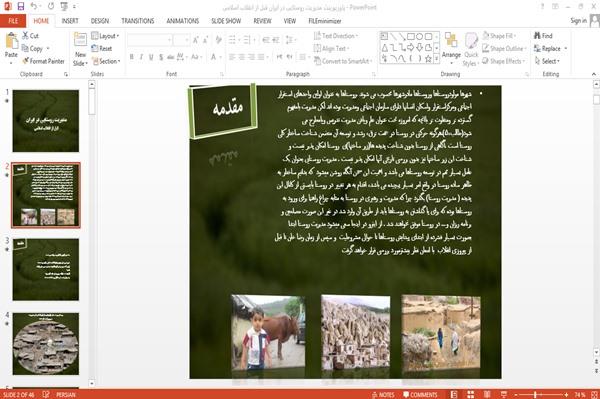Open Align Text dropdown
Screen dimensions: 600x399
coord(332,48)
